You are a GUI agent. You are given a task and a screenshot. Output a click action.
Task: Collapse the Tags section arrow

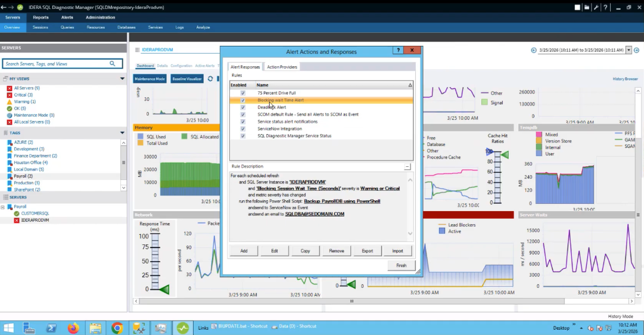click(122, 133)
